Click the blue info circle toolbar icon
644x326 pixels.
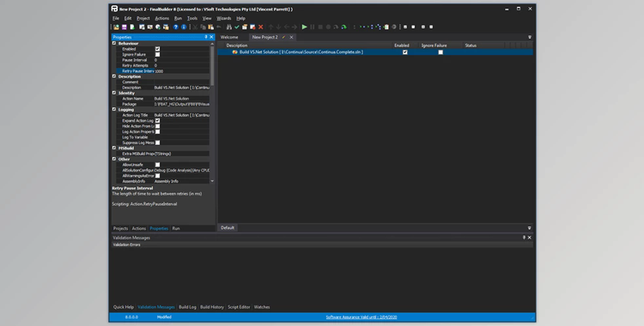coord(184,27)
